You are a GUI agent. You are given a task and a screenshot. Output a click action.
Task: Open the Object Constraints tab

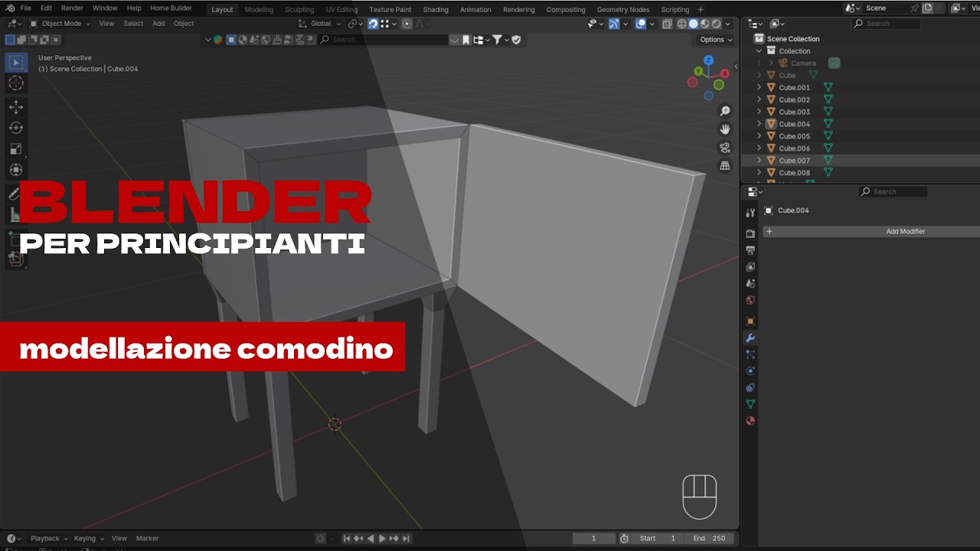[750, 388]
